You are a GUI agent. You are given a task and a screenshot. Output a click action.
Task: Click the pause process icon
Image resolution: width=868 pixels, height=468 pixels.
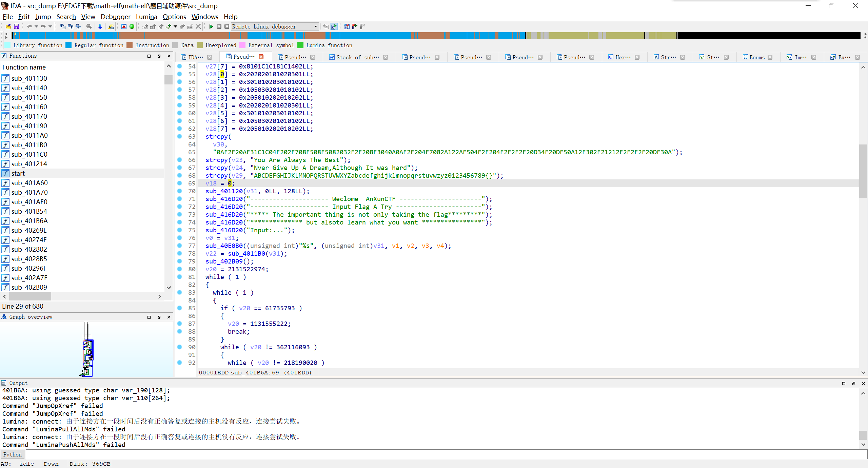coord(219,26)
